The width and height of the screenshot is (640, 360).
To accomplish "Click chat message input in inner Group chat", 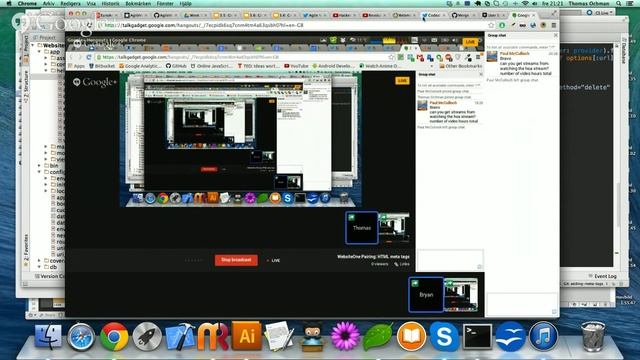I will [x=450, y=260].
